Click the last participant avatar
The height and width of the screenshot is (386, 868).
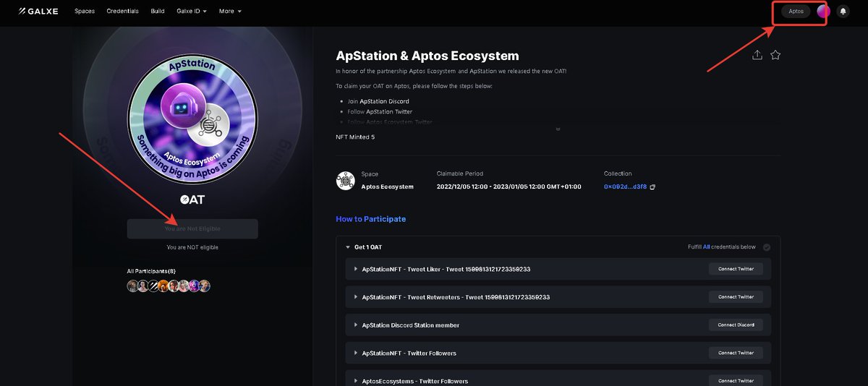[x=205, y=286]
